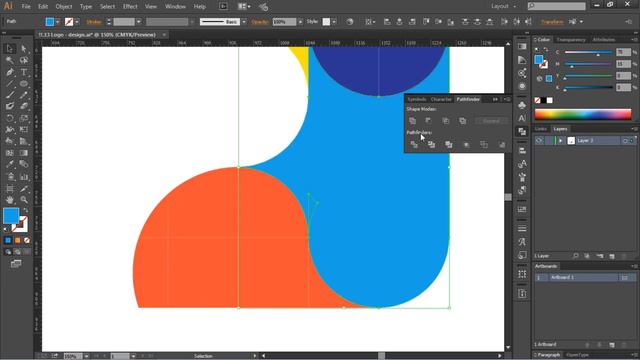
Task: Click Merge in the Pathfinders row
Action: [x=449, y=144]
